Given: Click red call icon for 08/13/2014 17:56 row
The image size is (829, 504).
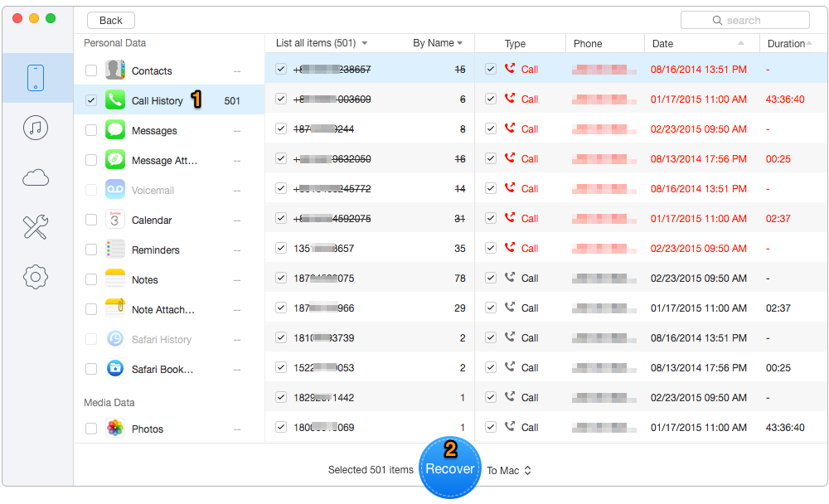Looking at the screenshot, I should click(510, 157).
